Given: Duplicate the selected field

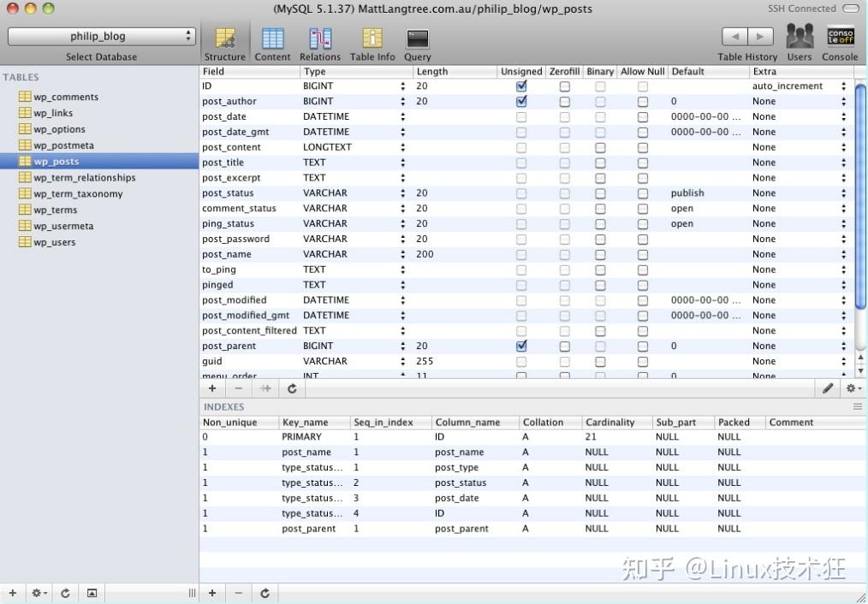Looking at the screenshot, I should pos(265,388).
